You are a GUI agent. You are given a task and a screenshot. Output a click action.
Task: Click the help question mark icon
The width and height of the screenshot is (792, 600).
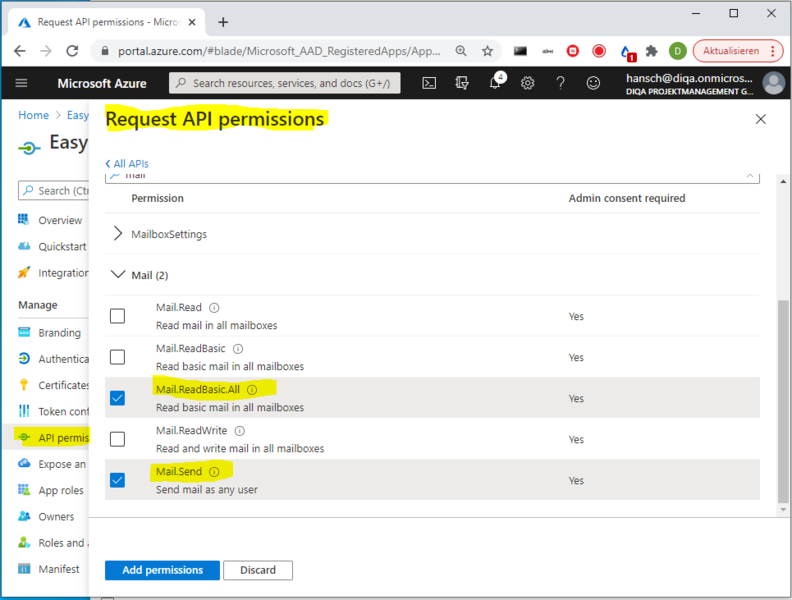click(560, 84)
